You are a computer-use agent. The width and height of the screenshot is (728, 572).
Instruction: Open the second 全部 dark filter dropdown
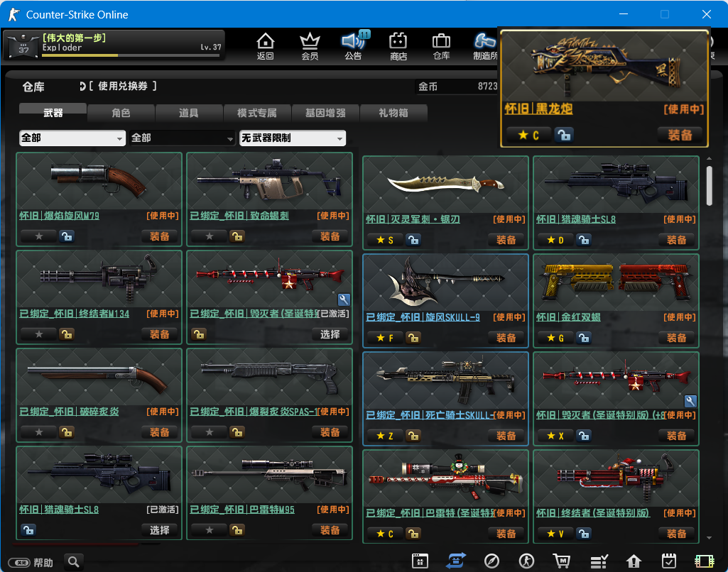click(x=183, y=138)
